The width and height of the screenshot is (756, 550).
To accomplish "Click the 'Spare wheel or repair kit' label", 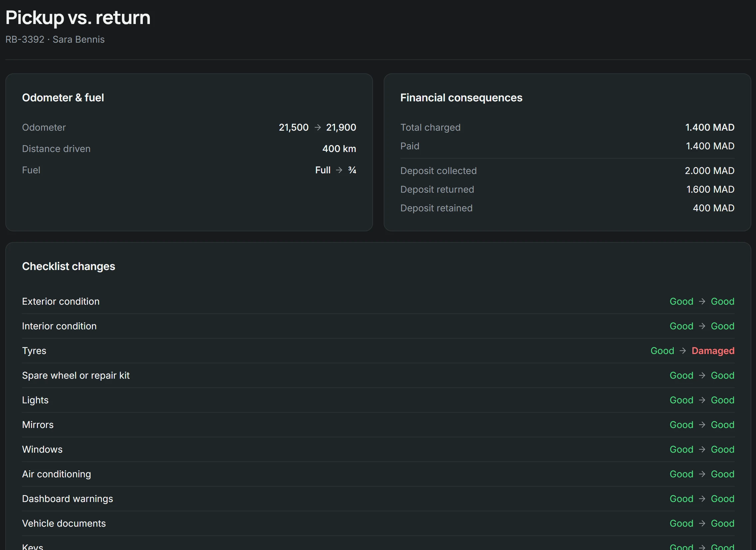I will click(x=76, y=376).
